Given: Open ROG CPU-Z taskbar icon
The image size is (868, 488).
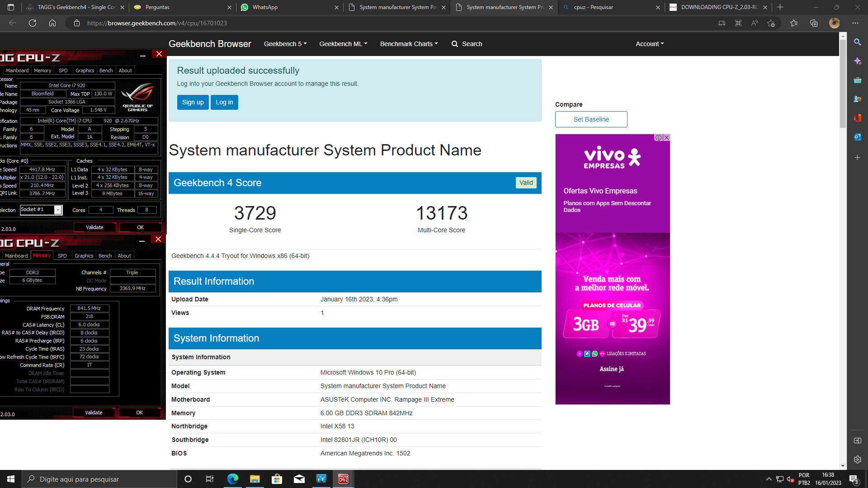Looking at the screenshot, I should 344,479.
